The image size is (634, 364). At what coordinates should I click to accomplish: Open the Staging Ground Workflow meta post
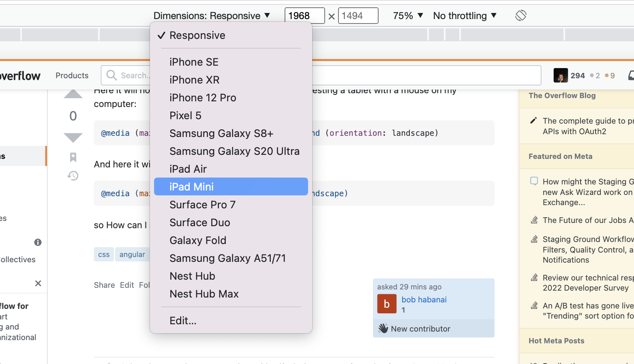[x=588, y=250]
